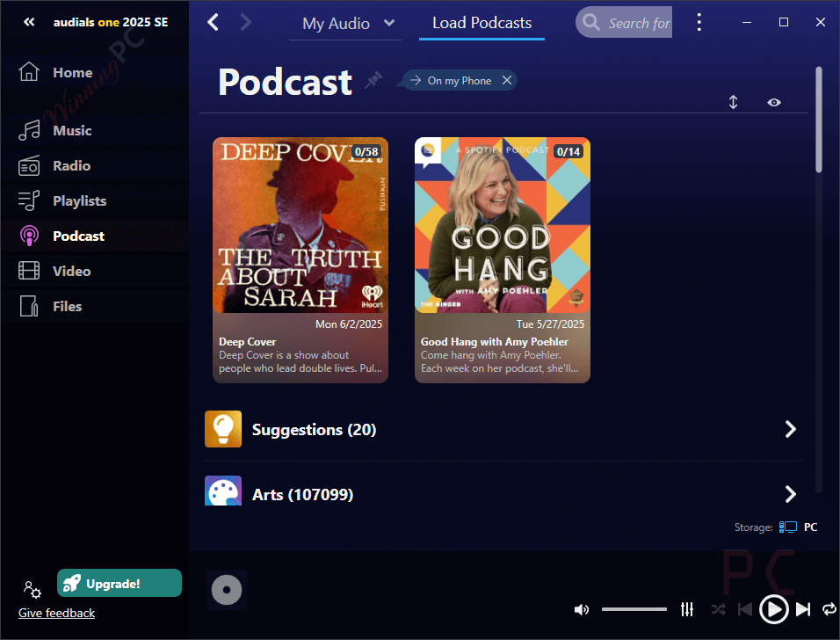Image resolution: width=840 pixels, height=640 pixels.
Task: Click the PC storage label
Action: click(x=810, y=527)
